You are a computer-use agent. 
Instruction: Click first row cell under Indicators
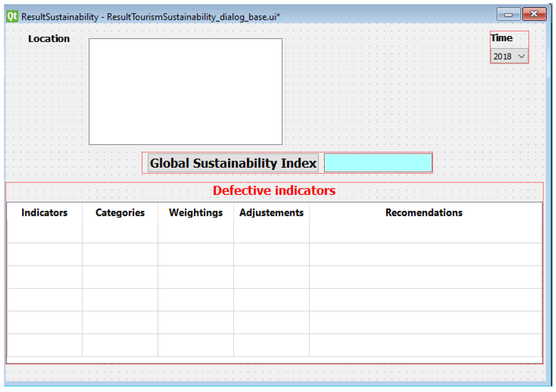click(x=44, y=232)
